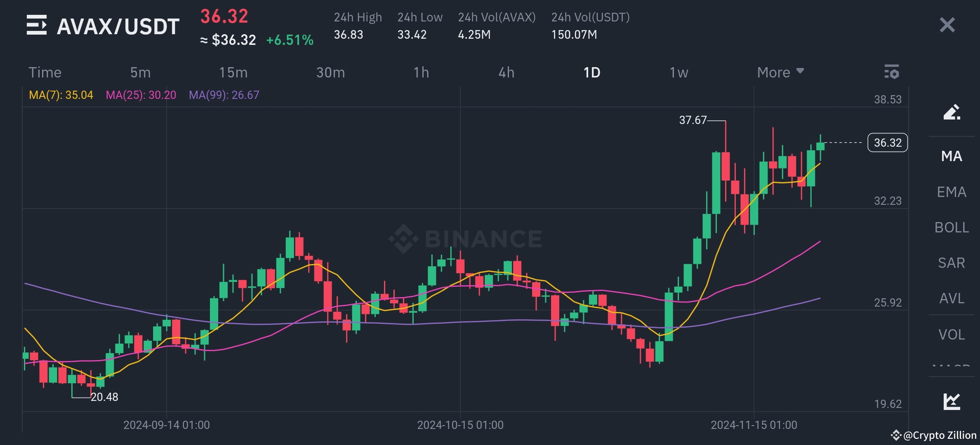Select the 1w timeframe tab

[x=679, y=72]
